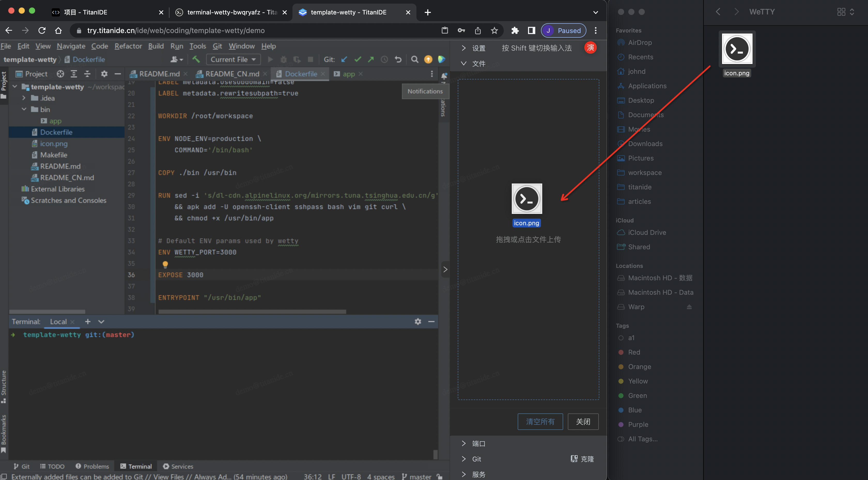Expand the 端口 section
The height and width of the screenshot is (480, 868).
tap(464, 443)
